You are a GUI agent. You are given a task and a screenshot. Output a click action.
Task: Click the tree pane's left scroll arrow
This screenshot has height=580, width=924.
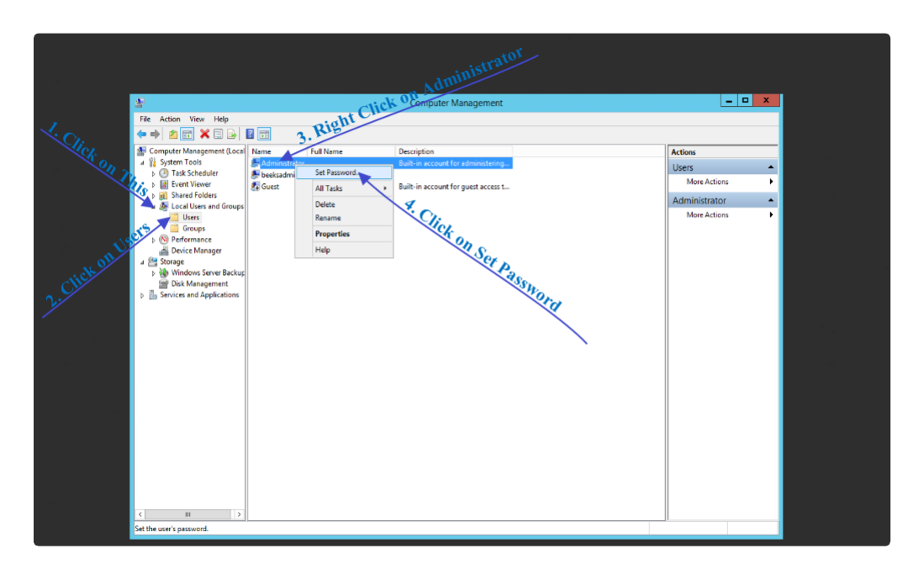tap(140, 514)
